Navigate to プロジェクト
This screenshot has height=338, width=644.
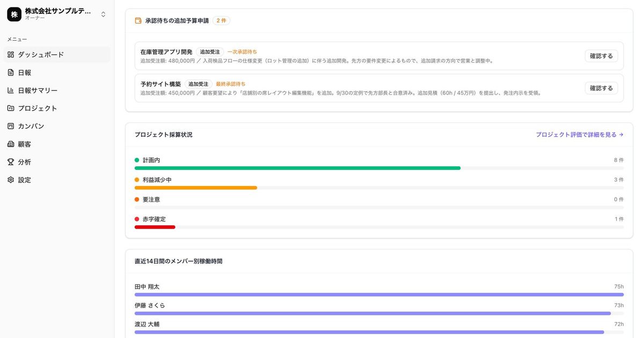pos(57,108)
